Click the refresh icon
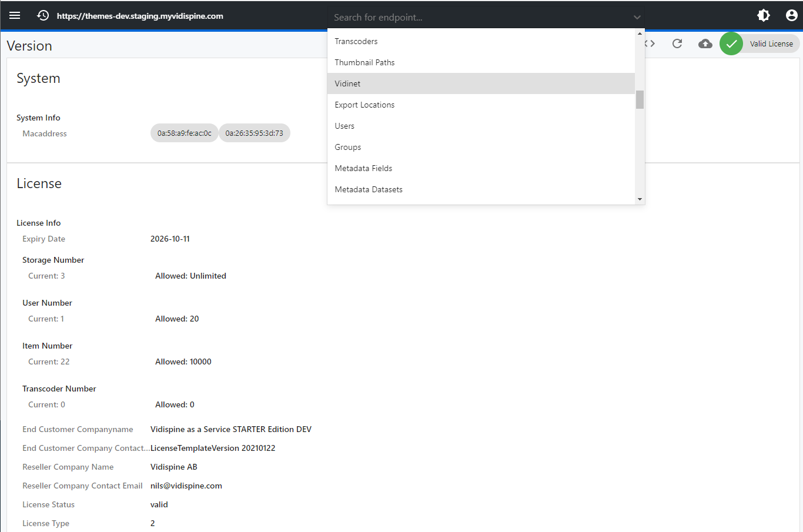803x532 pixels. 677,44
